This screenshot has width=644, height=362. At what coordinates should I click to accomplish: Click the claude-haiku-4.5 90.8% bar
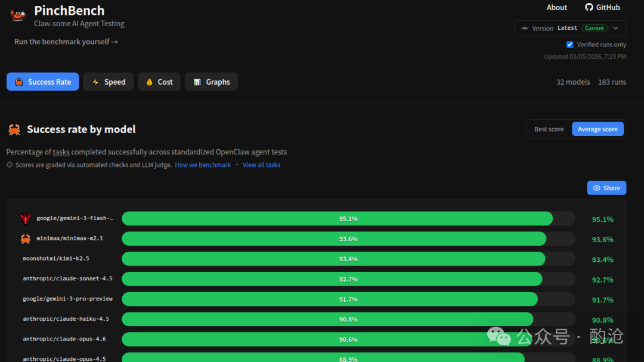coord(348,319)
